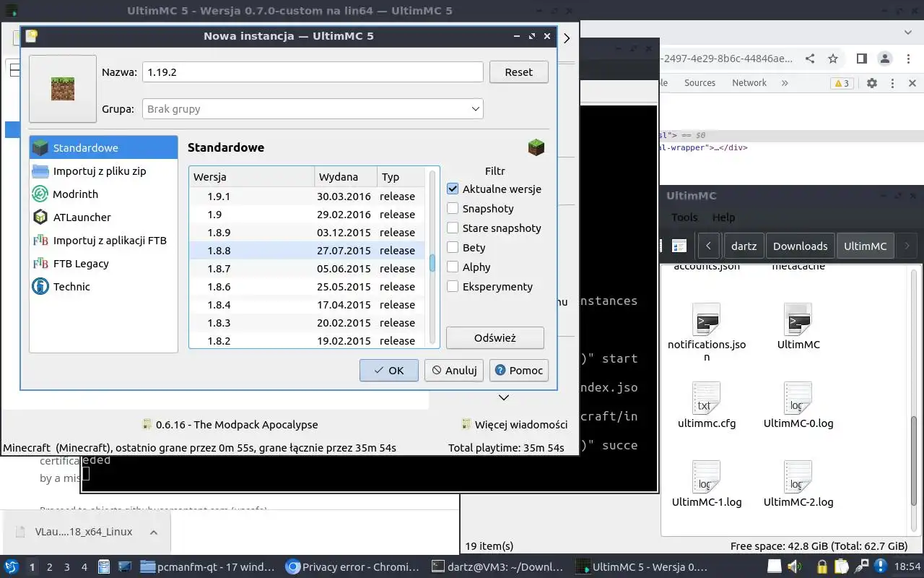Click the Anuluj button
Image resolution: width=924 pixels, height=578 pixels.
(453, 371)
